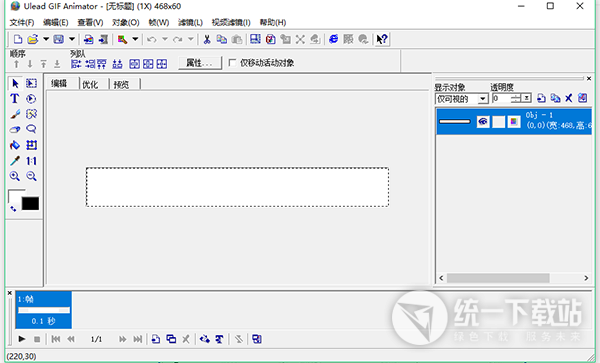600x363 pixels.
Task: Click the duplicate object icon in object panel
Action: click(x=555, y=98)
